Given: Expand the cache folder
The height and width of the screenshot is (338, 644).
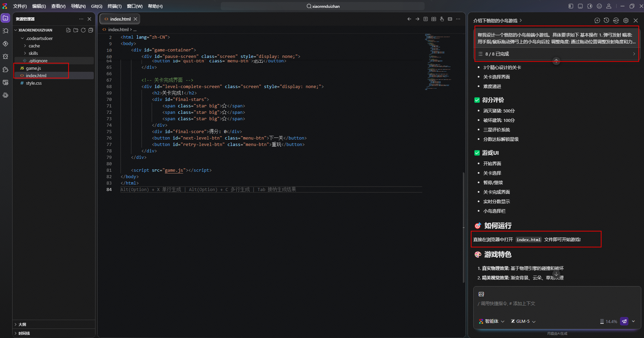Looking at the screenshot, I should click(x=25, y=46).
